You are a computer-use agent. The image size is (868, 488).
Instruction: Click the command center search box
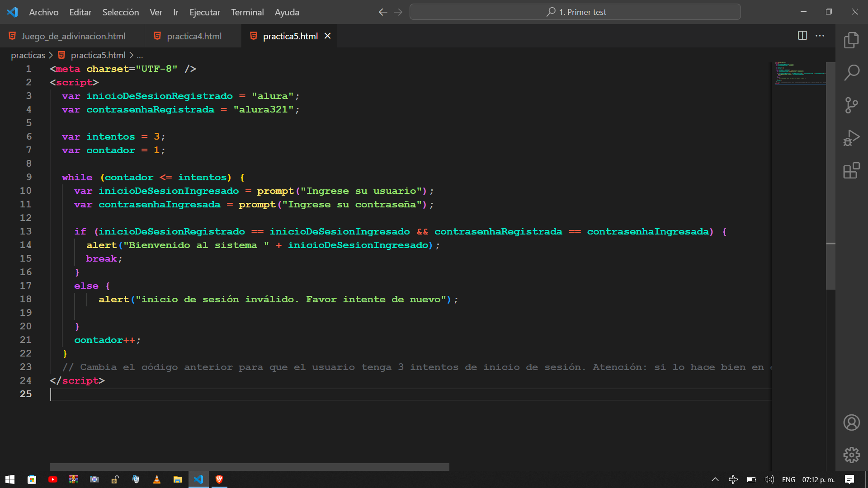tap(575, 12)
